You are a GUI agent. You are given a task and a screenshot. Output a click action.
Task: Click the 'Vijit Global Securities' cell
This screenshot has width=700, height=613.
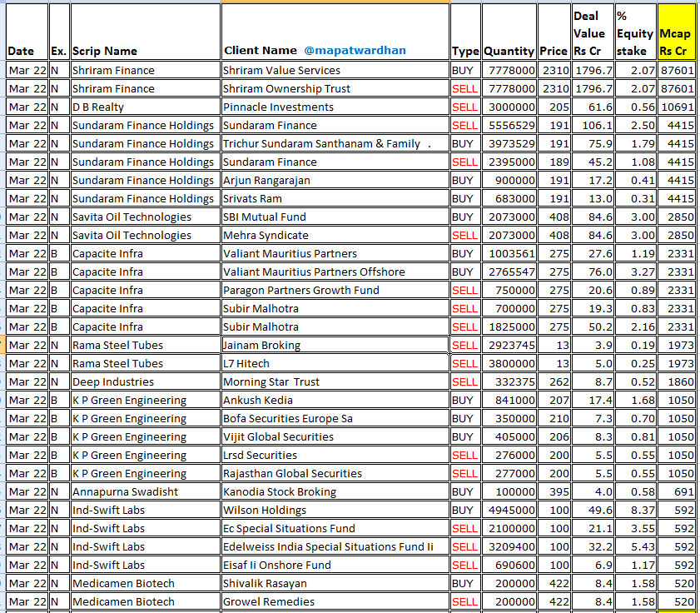(335, 436)
